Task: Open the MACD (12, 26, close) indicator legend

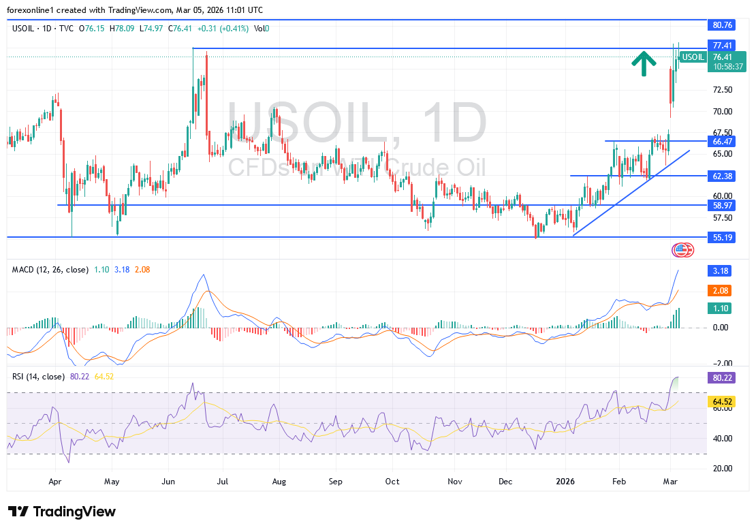Action: [50, 270]
